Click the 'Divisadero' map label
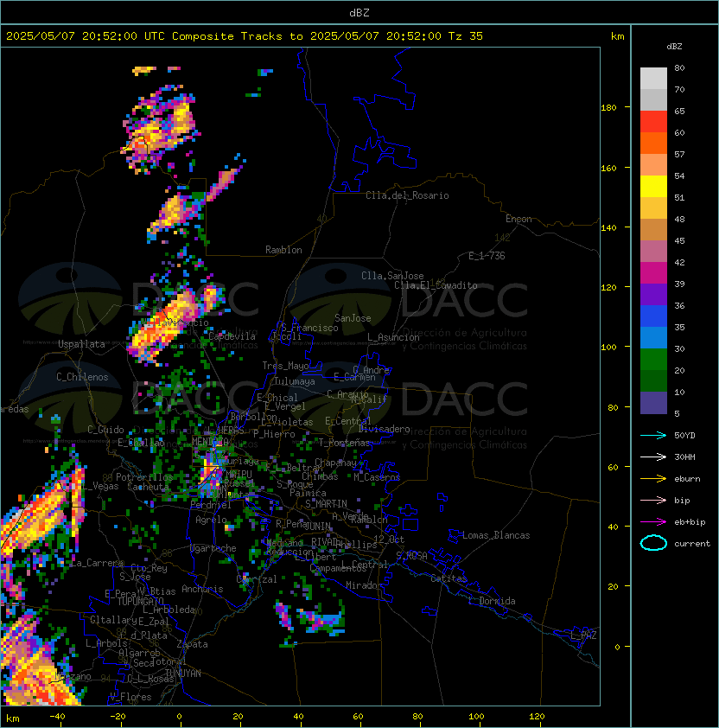This screenshot has width=719, height=728. pos(384,429)
